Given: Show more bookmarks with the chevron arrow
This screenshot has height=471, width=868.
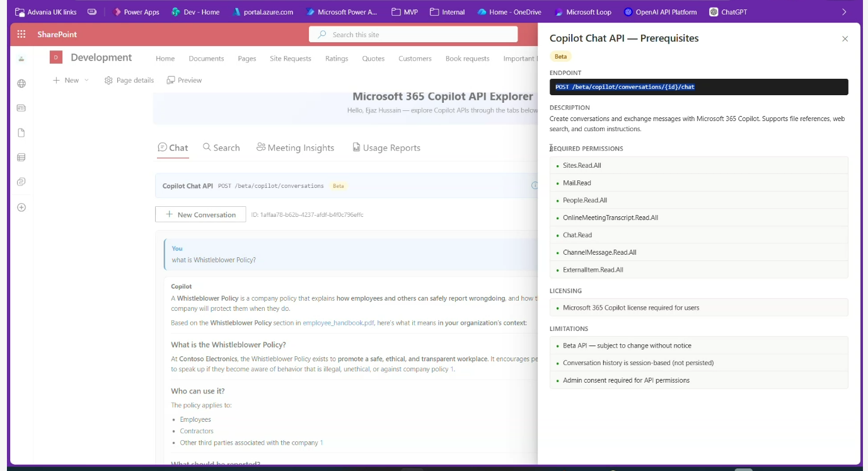Looking at the screenshot, I should pyautogui.click(x=844, y=12).
